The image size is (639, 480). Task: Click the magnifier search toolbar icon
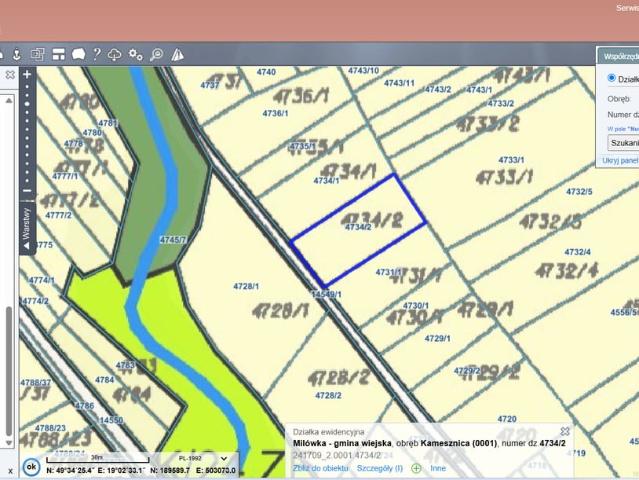coord(156,54)
